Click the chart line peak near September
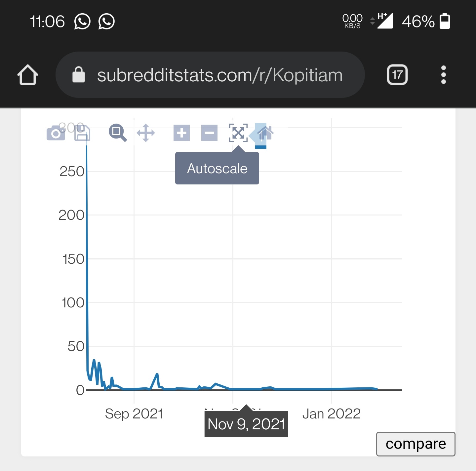Viewport: 476px width, 471px height. point(157,374)
